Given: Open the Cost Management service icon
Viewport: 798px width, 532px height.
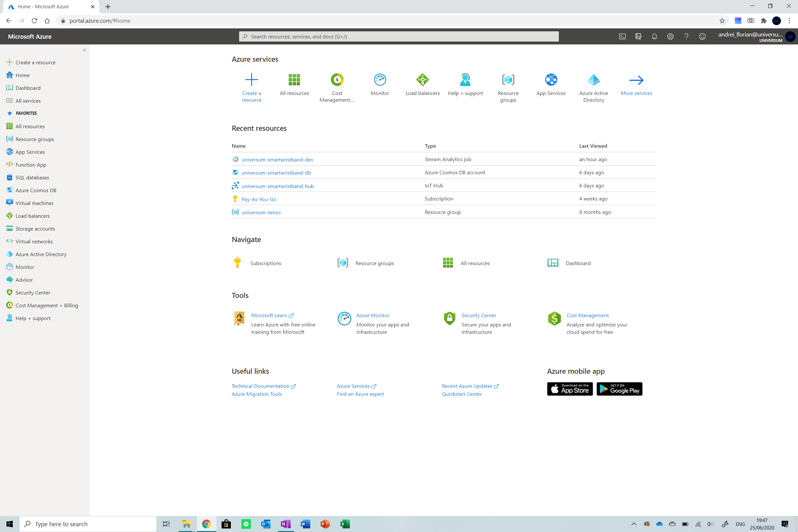Looking at the screenshot, I should click(337, 80).
